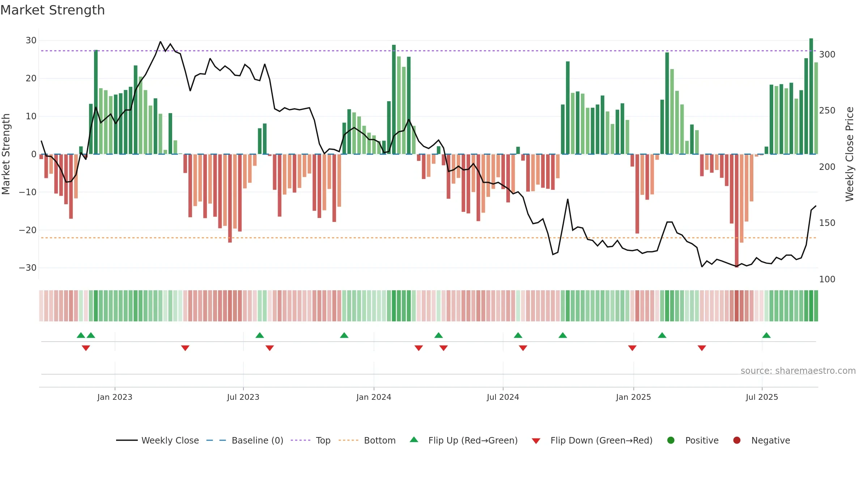This screenshot has width=868, height=488.
Task: Click the −20 tick on left axis
Action: pyautogui.click(x=28, y=230)
